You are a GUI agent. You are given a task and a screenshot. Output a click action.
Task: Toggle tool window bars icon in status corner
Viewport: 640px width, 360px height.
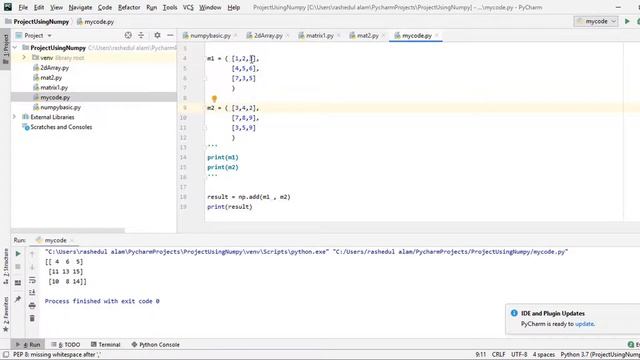[6, 355]
